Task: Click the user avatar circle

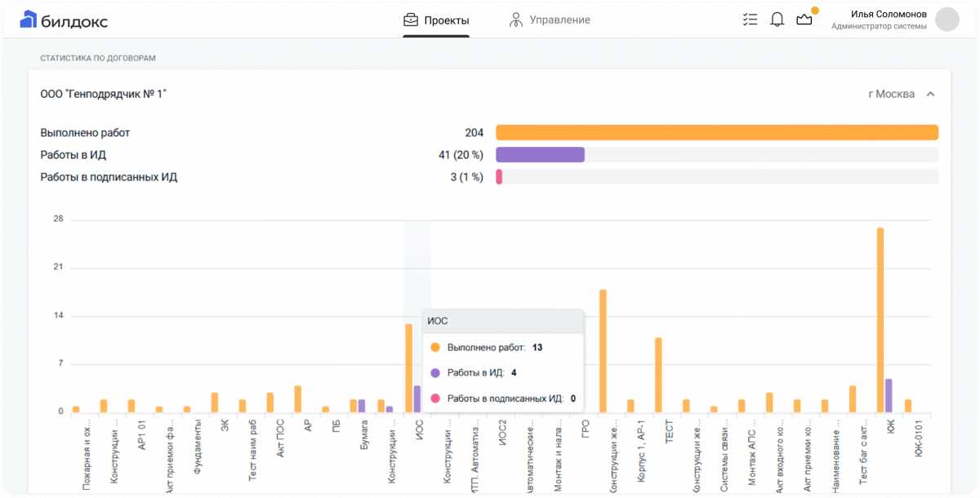Action: 947,20
